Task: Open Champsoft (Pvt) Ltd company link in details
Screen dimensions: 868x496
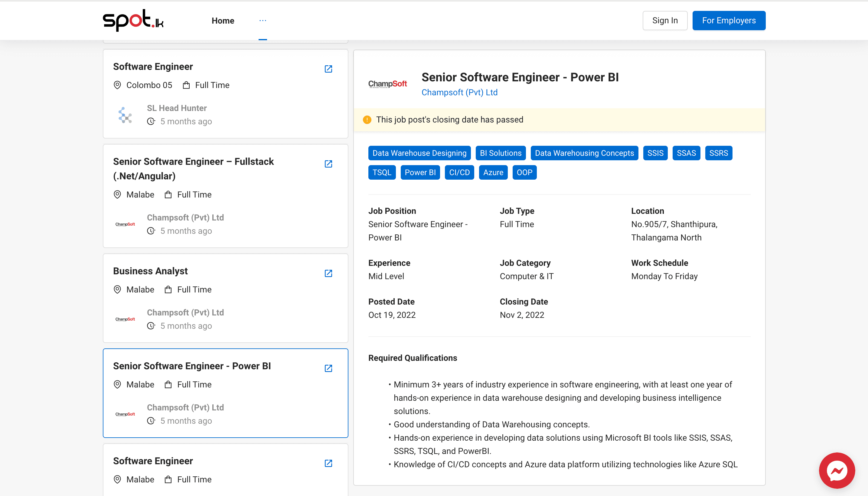Action: click(x=459, y=93)
